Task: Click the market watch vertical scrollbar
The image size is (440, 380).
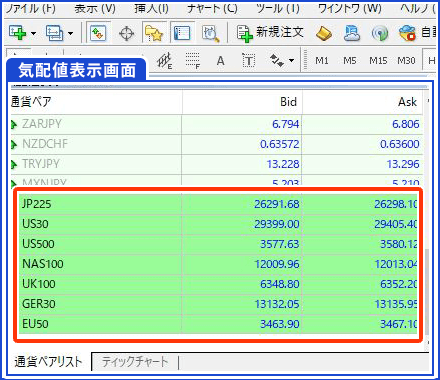Action: click(427, 292)
